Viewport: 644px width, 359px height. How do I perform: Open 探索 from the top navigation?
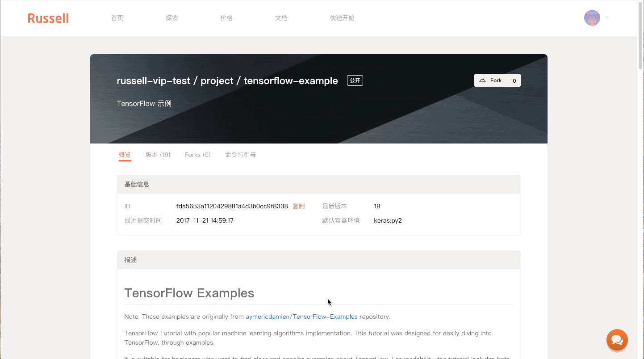[x=172, y=18]
